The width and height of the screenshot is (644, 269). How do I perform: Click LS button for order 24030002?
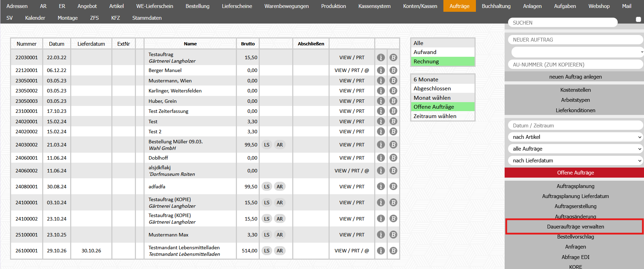(267, 145)
